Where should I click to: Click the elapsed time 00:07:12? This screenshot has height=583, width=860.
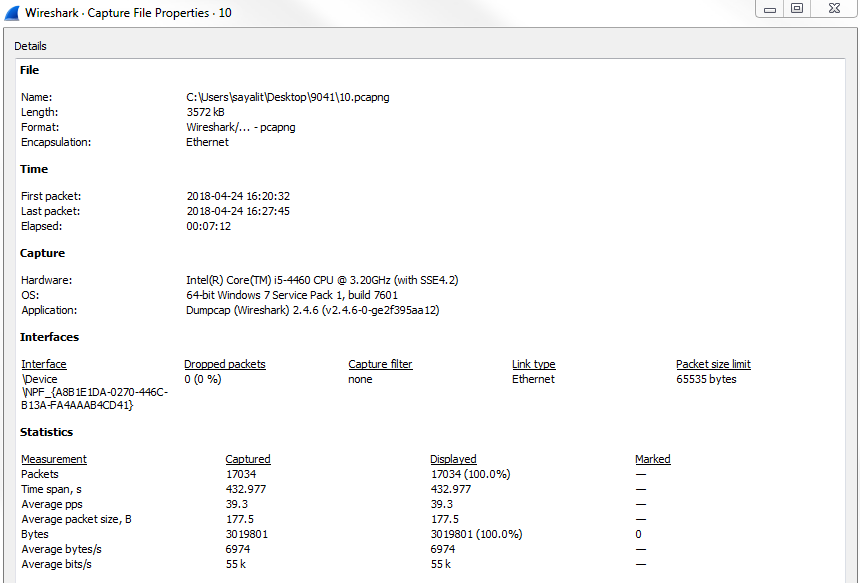pos(208,226)
